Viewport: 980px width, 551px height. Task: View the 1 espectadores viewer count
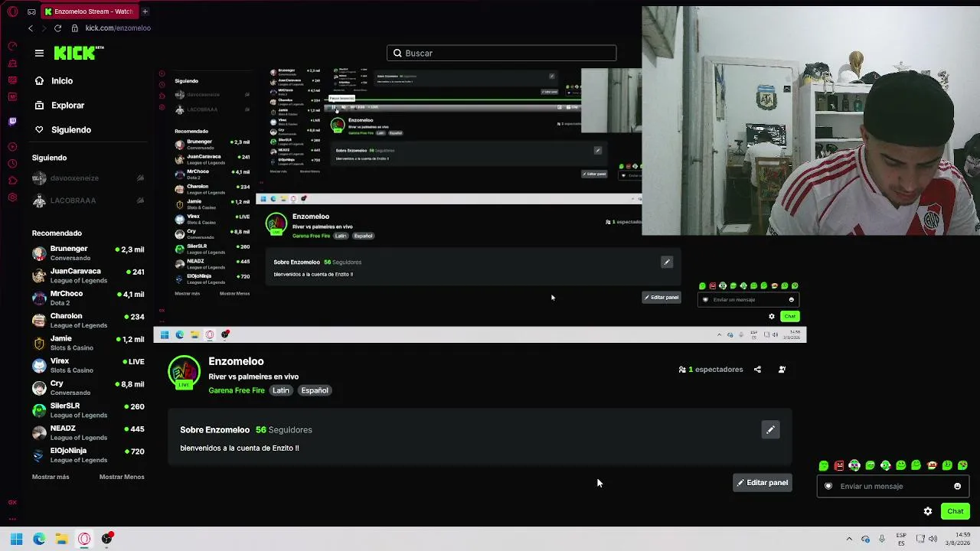click(x=710, y=370)
